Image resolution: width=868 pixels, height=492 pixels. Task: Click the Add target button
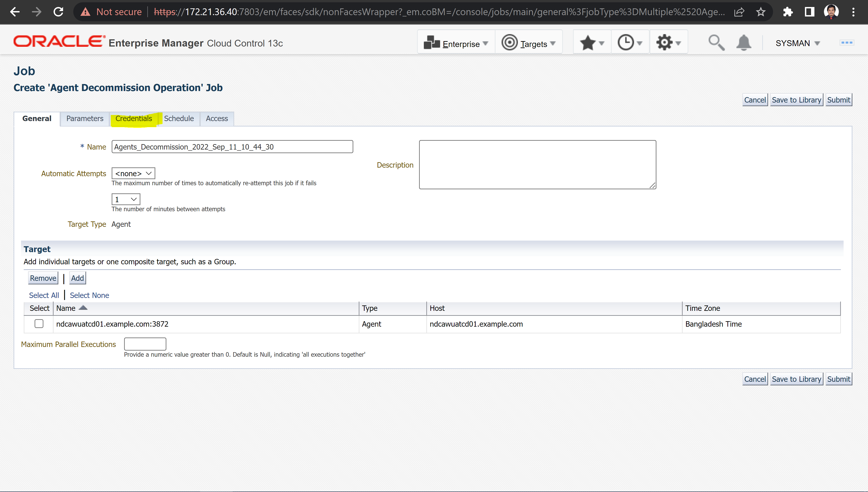pos(78,278)
